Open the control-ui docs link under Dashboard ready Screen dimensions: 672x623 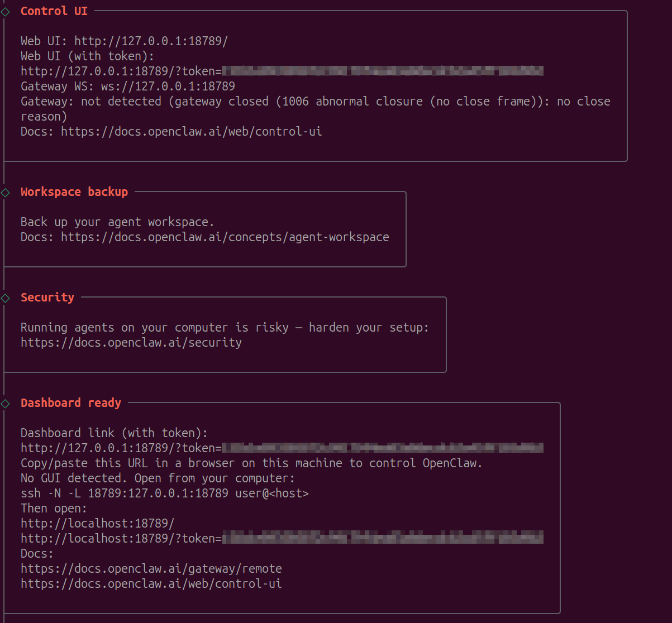click(x=151, y=584)
